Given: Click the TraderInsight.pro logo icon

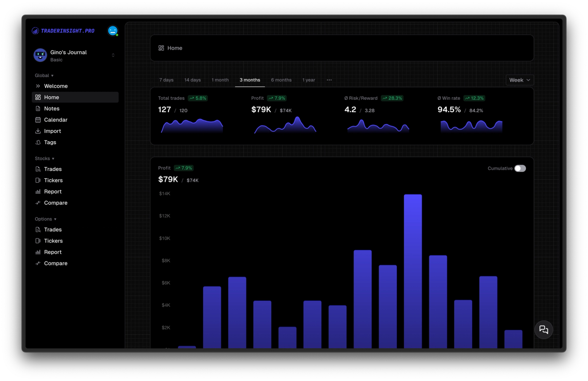Looking at the screenshot, I should click(x=35, y=31).
